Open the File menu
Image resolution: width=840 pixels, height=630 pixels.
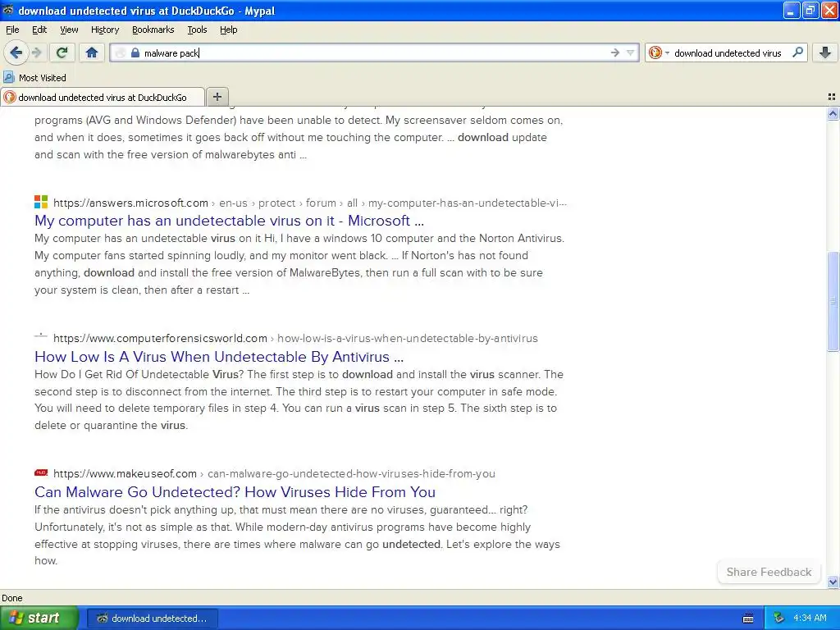point(12,30)
